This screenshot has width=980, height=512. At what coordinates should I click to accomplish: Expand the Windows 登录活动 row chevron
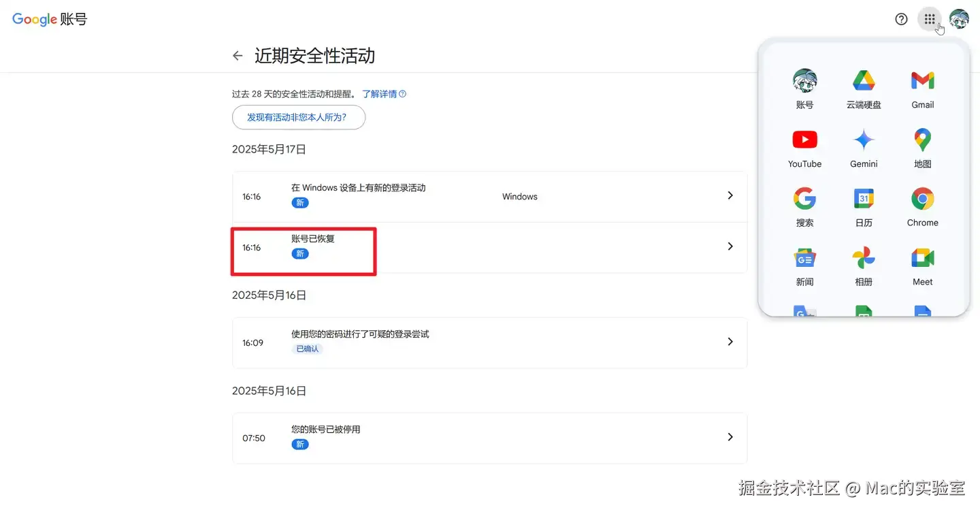(730, 195)
